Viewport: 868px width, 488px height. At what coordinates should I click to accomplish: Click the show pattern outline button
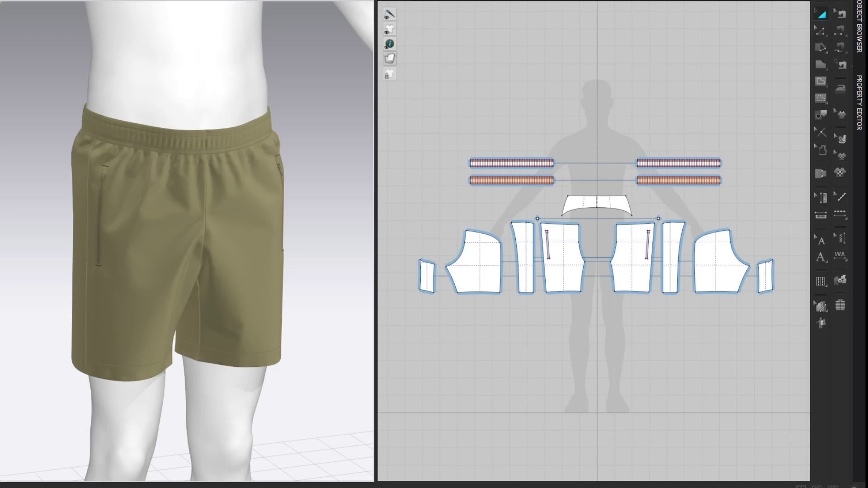pos(389,59)
